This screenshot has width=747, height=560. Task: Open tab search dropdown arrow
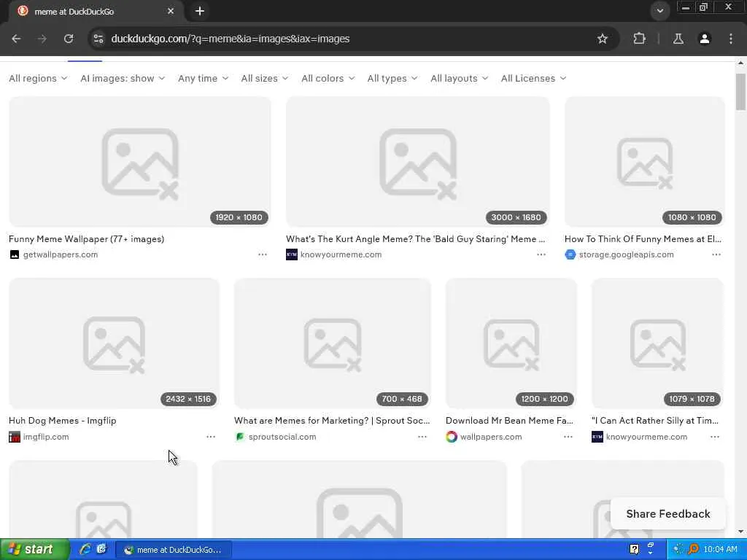(x=659, y=11)
